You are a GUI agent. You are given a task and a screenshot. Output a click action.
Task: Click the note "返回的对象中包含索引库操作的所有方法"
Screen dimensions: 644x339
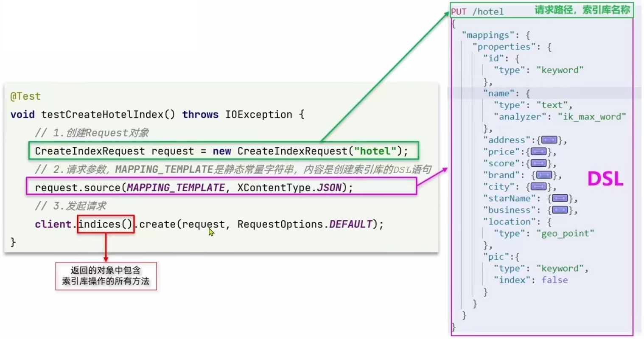[x=106, y=276]
